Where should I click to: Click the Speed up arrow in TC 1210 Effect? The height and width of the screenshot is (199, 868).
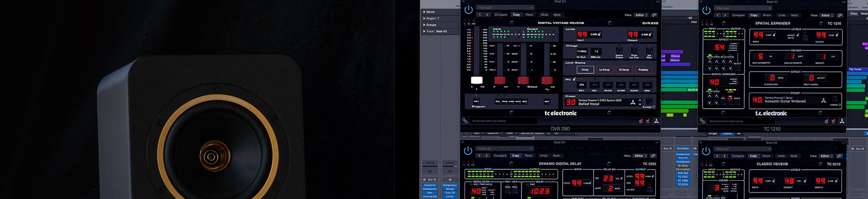710,62
